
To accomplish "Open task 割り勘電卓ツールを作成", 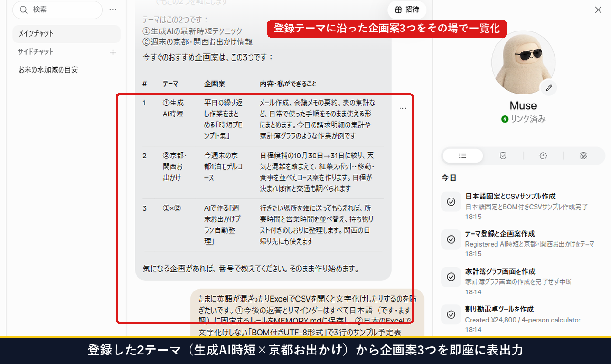I will (x=523, y=319).
